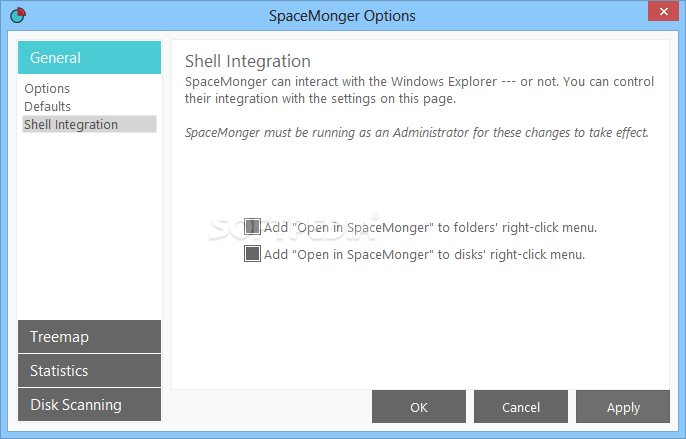Open the Options page under General

tap(47, 88)
